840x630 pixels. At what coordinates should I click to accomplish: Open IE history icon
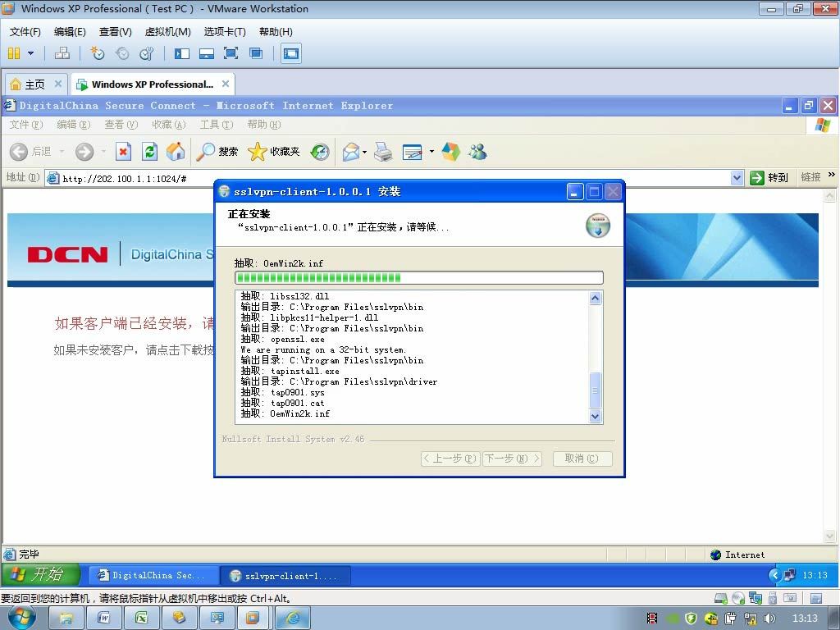click(x=320, y=152)
